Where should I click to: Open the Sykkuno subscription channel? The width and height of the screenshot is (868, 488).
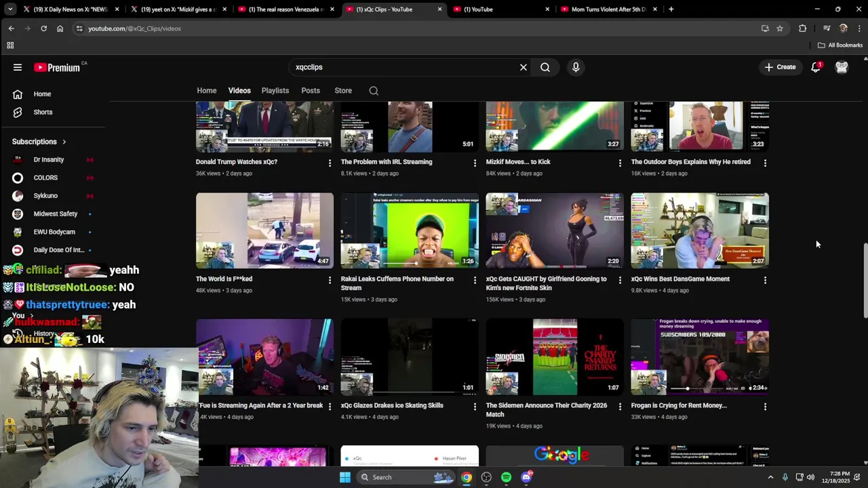point(46,196)
